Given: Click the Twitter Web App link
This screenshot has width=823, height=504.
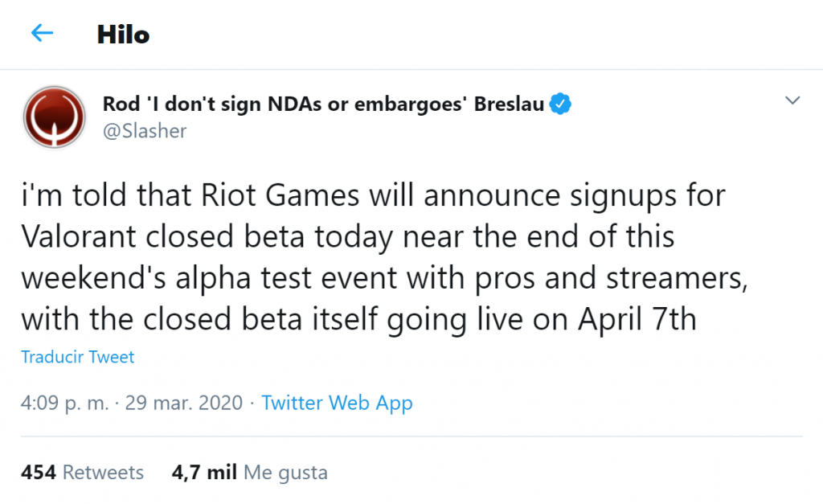Looking at the screenshot, I should point(337,403).
